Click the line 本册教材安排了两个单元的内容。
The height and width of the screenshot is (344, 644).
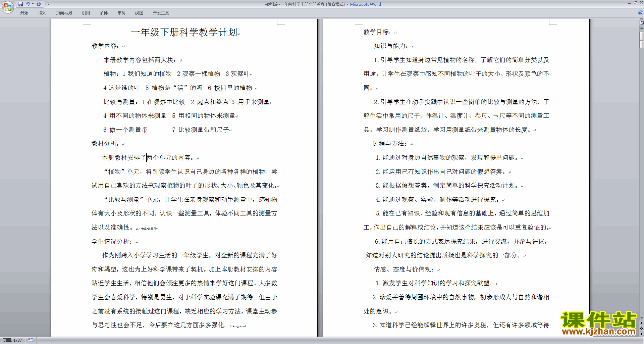click(148, 158)
